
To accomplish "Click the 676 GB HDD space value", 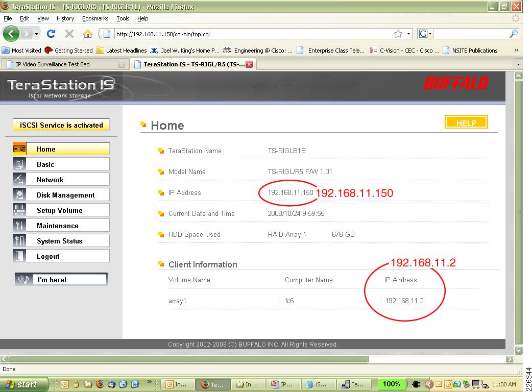I will click(343, 234).
